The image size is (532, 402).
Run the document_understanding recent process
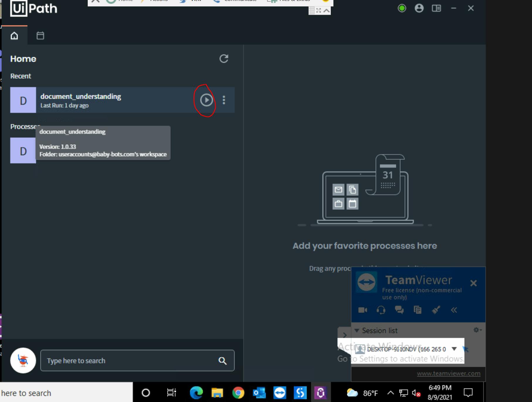pyautogui.click(x=206, y=100)
